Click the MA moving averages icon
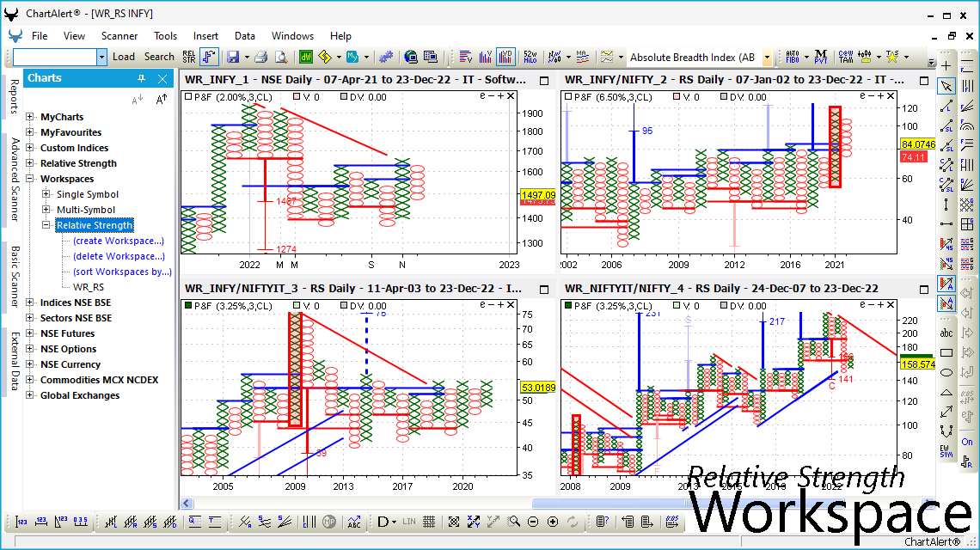980x550 pixels. [x=583, y=57]
